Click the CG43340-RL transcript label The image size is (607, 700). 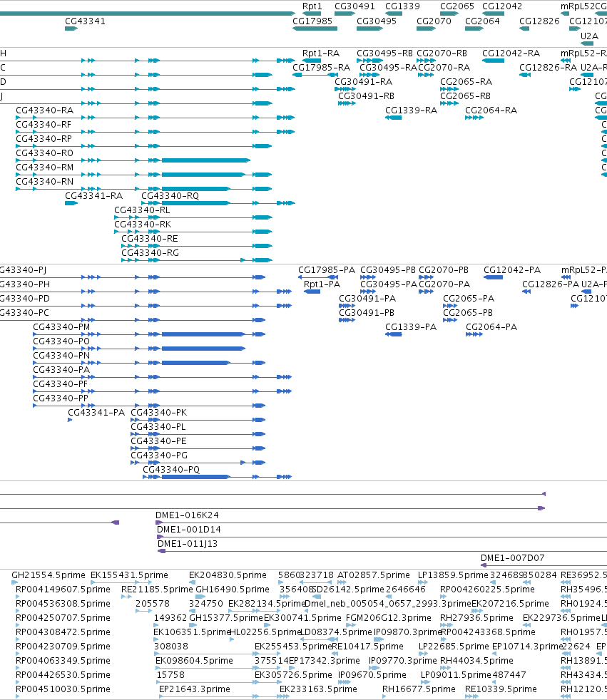pyautogui.click(x=142, y=210)
